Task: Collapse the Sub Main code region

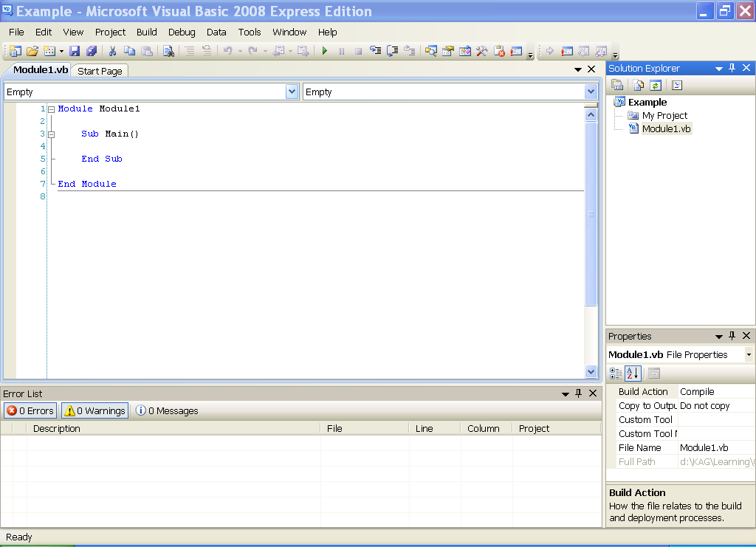Action: point(51,134)
